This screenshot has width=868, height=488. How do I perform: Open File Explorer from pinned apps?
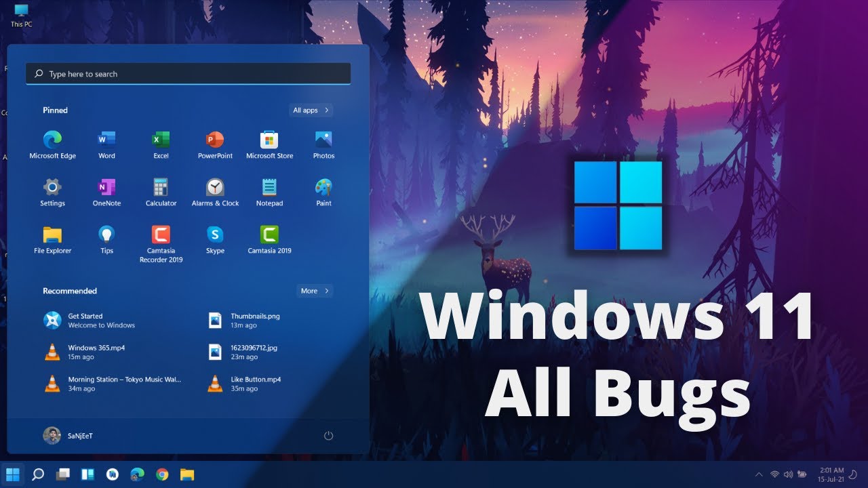pyautogui.click(x=52, y=240)
